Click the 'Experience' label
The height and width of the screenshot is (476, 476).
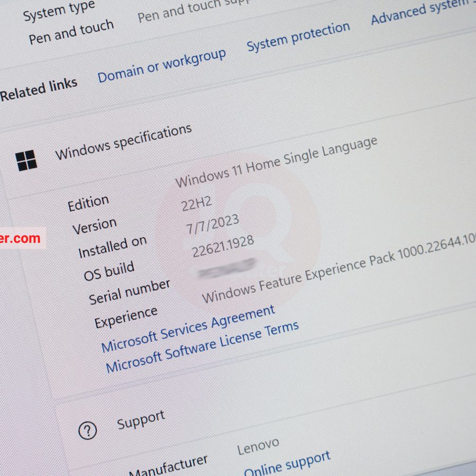pos(126,317)
